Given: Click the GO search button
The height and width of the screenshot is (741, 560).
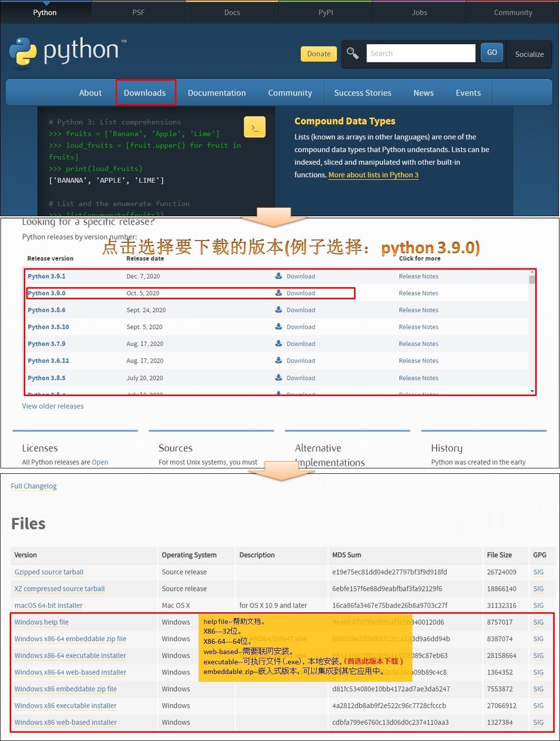Looking at the screenshot, I should click(x=492, y=52).
